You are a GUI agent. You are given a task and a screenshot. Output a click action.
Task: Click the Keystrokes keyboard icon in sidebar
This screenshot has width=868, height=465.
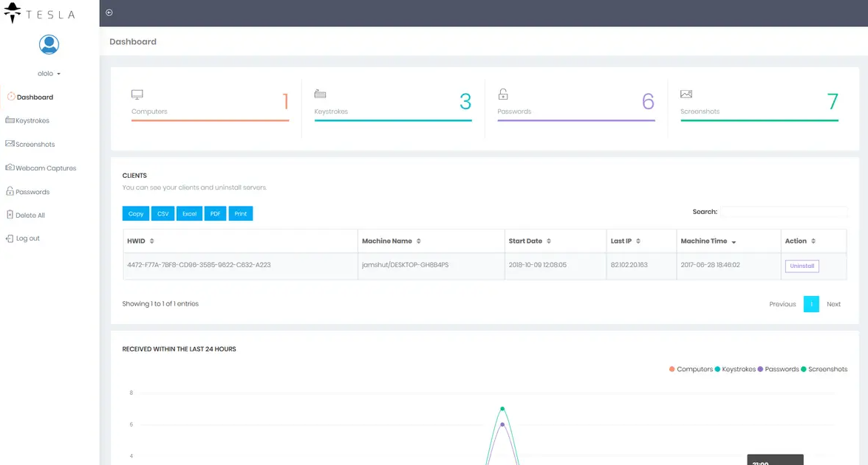pos(10,120)
